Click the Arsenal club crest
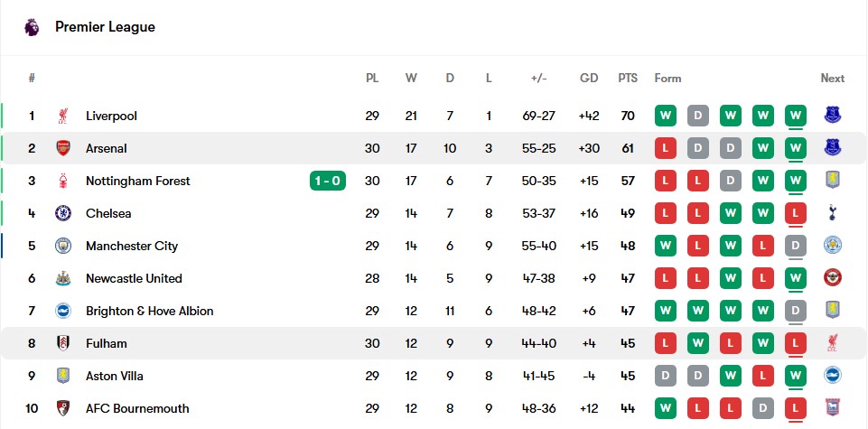Viewport: 868px width, 429px height. (63, 148)
